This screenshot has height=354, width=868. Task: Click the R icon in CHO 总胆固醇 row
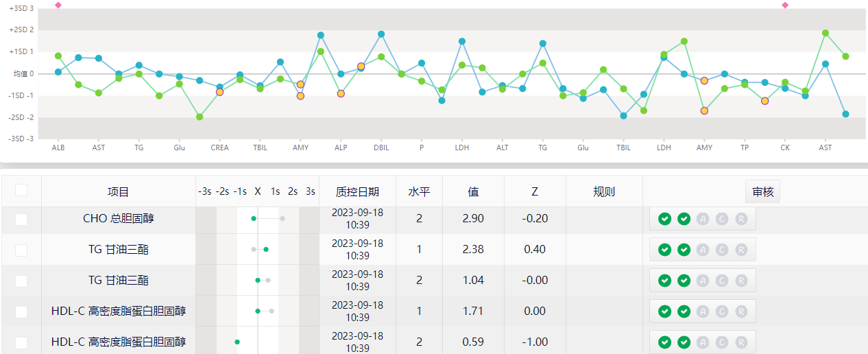pyautogui.click(x=741, y=219)
